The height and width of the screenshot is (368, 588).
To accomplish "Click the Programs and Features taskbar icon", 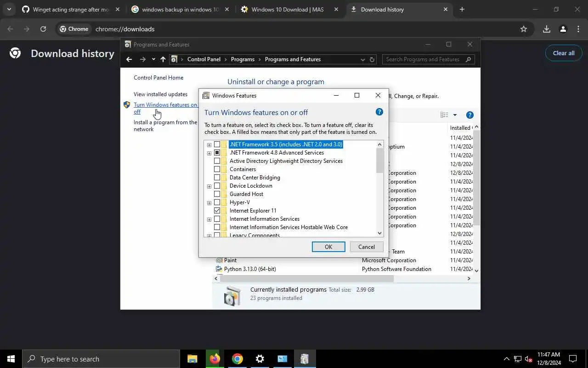I will tap(305, 359).
